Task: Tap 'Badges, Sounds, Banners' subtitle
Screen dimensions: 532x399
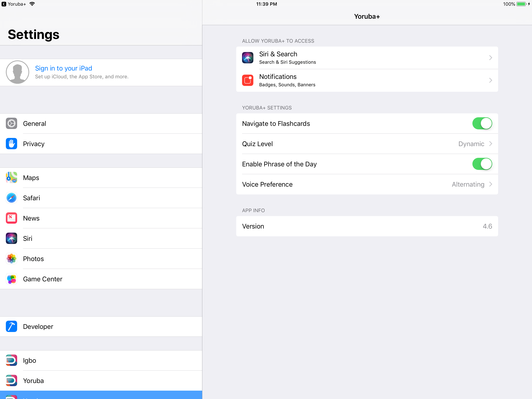Action: [x=287, y=85]
